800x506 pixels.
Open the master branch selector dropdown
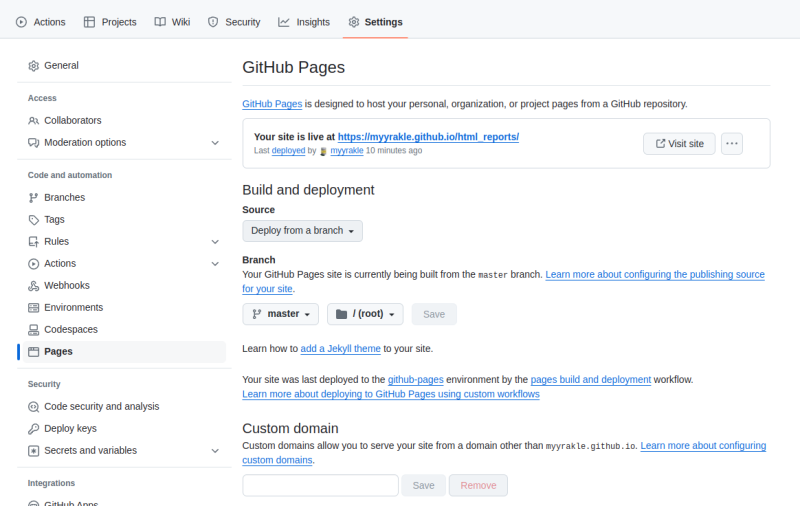point(280,314)
